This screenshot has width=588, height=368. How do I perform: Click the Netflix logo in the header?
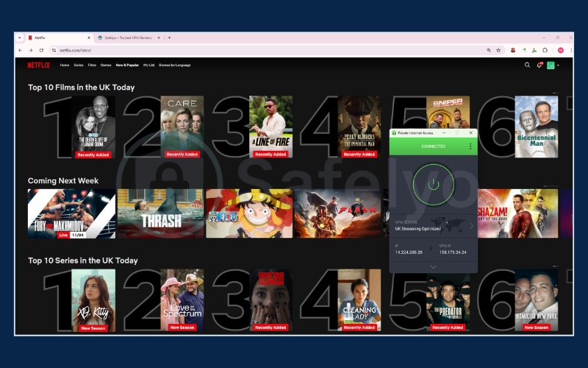(39, 66)
